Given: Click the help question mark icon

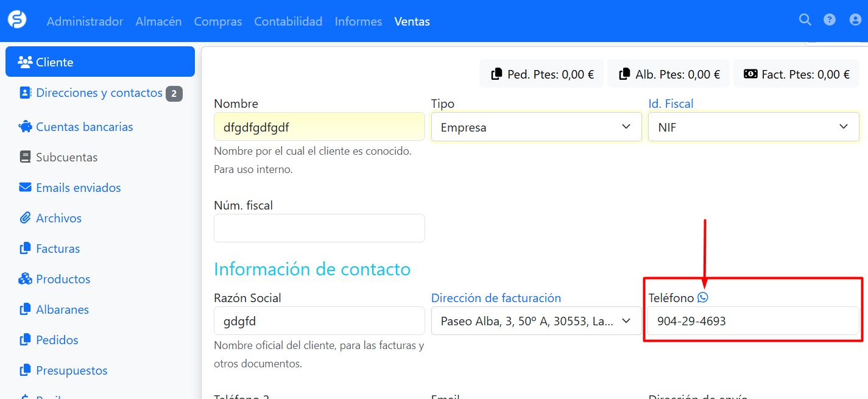Looking at the screenshot, I should tap(829, 20).
